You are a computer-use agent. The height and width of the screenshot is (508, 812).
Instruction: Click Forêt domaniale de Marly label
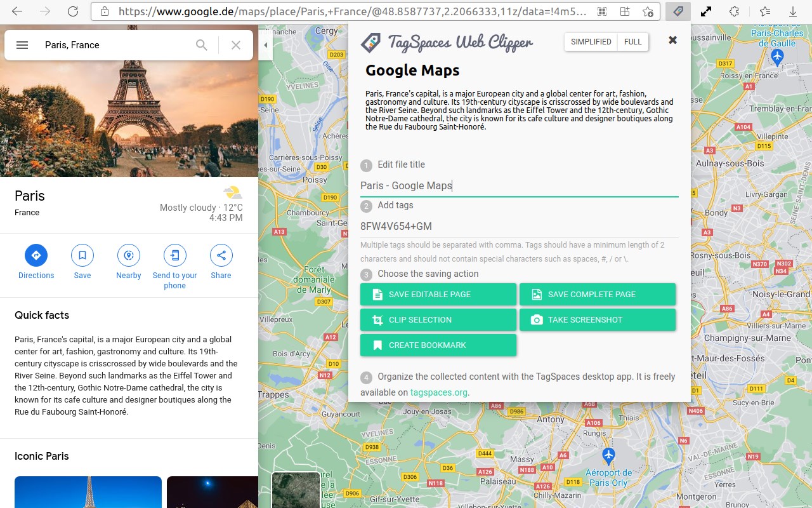tap(314, 279)
